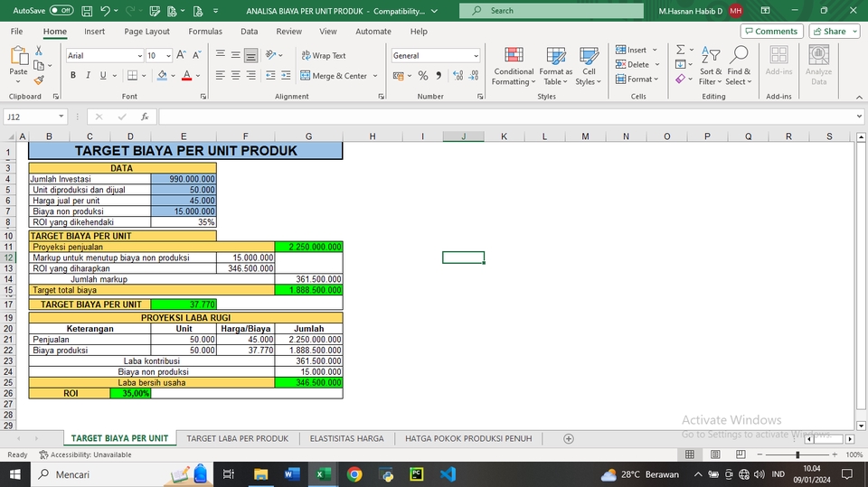Toggle Wrap Text

pyautogui.click(x=324, y=55)
